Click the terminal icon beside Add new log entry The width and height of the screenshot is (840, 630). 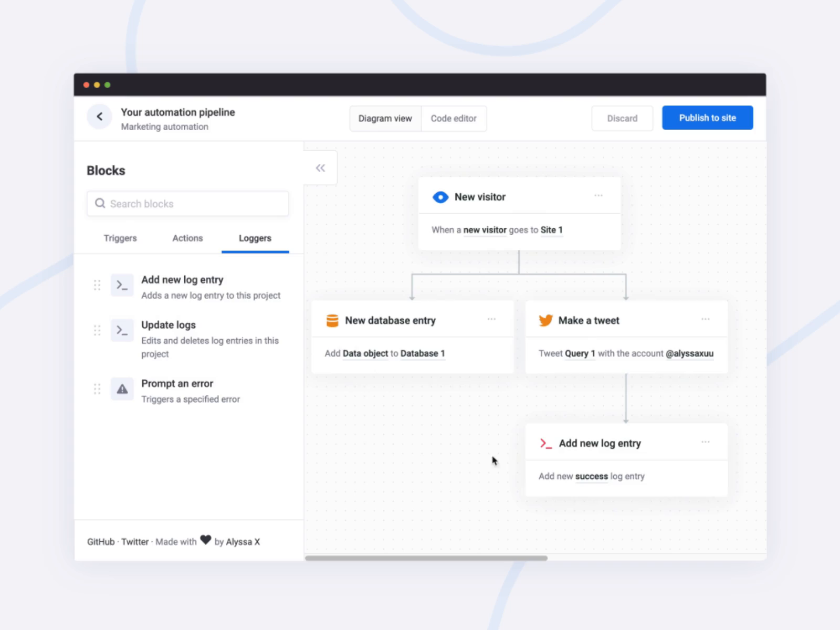click(x=122, y=285)
